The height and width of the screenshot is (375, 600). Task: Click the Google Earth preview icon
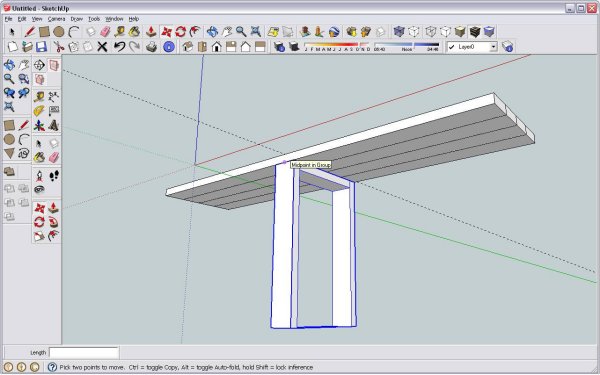click(334, 32)
